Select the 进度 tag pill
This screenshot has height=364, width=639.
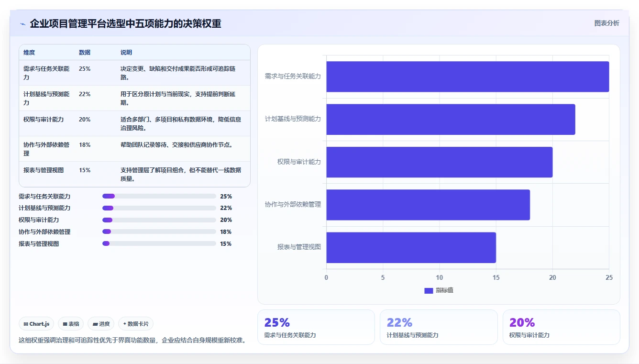[x=101, y=324]
